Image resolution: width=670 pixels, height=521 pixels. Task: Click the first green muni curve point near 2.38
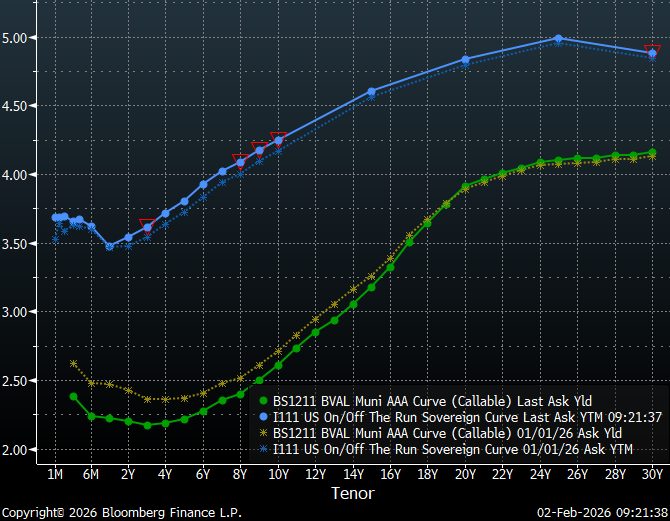(73, 396)
